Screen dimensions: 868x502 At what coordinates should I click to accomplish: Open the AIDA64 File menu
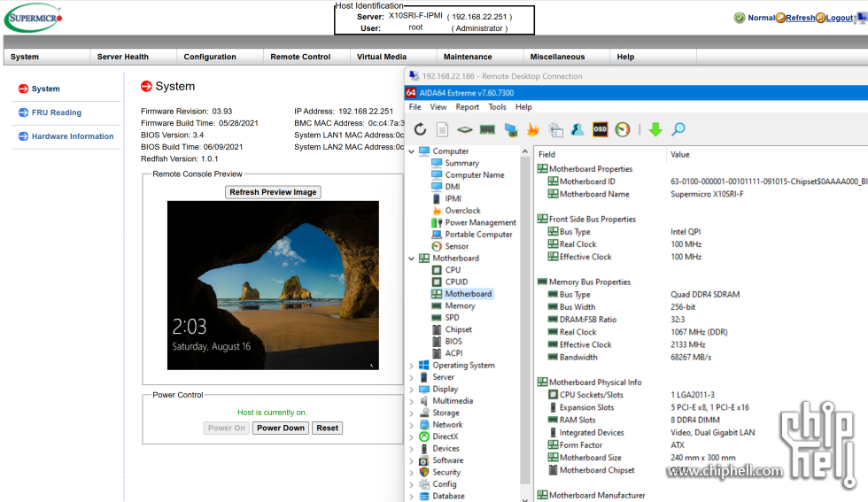415,107
